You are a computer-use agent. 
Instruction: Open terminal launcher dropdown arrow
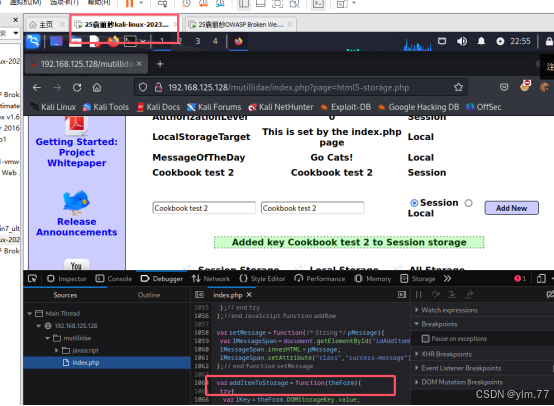143,41
